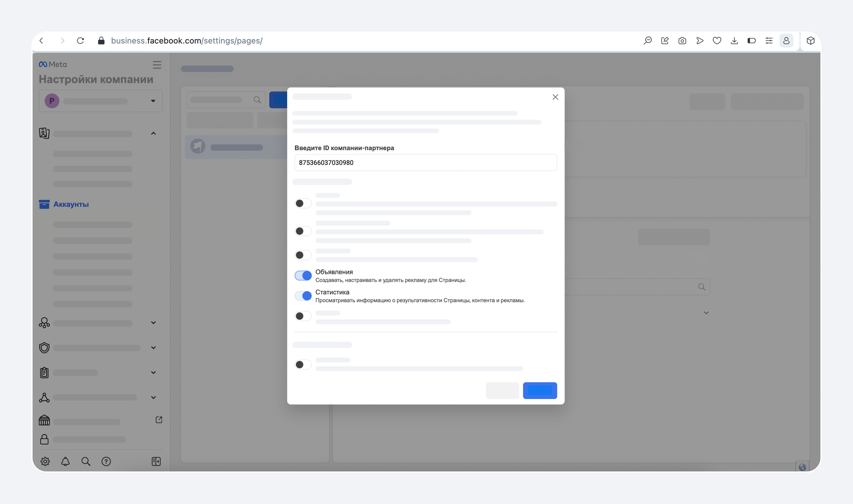
Task: Click the blue confirm button in dialog
Action: [x=539, y=390]
